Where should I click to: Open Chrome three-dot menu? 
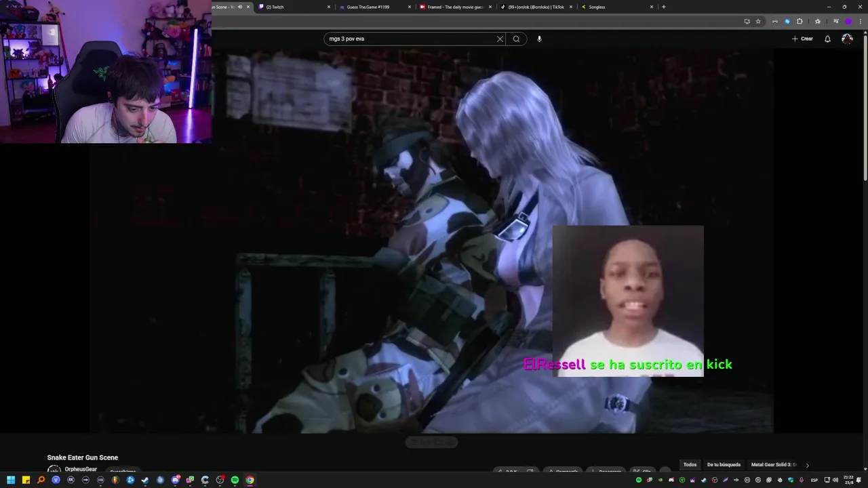click(x=860, y=21)
